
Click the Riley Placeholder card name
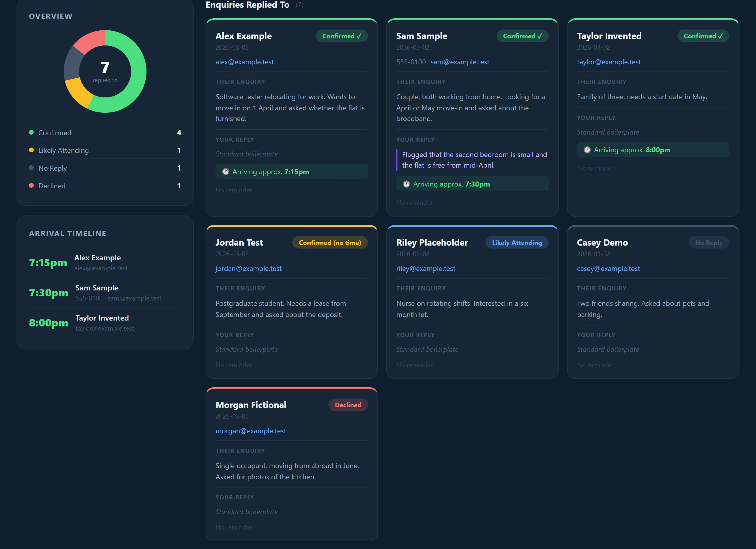[432, 243]
